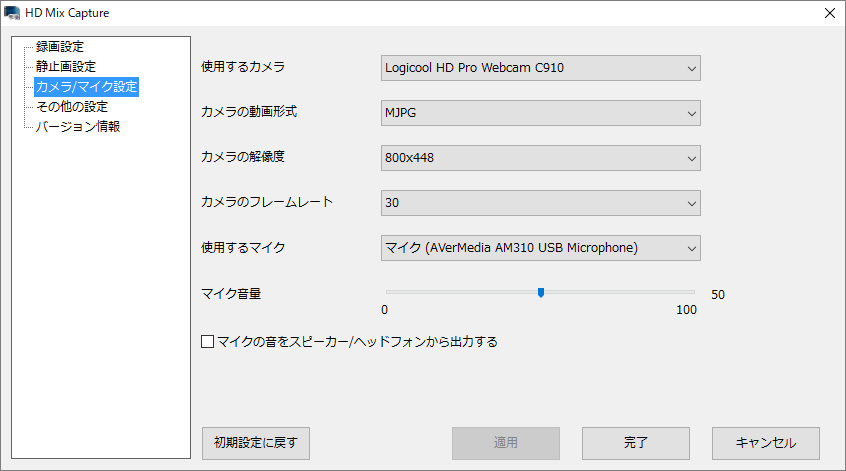This screenshot has width=846, height=471.
Task: Click the 初期設定に戻す button
Action: [x=256, y=442]
